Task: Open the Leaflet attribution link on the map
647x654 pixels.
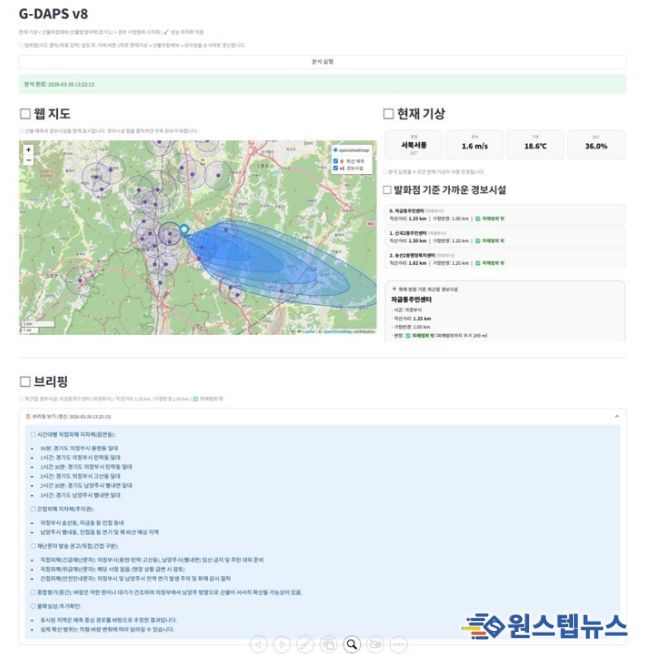Action: [309, 332]
